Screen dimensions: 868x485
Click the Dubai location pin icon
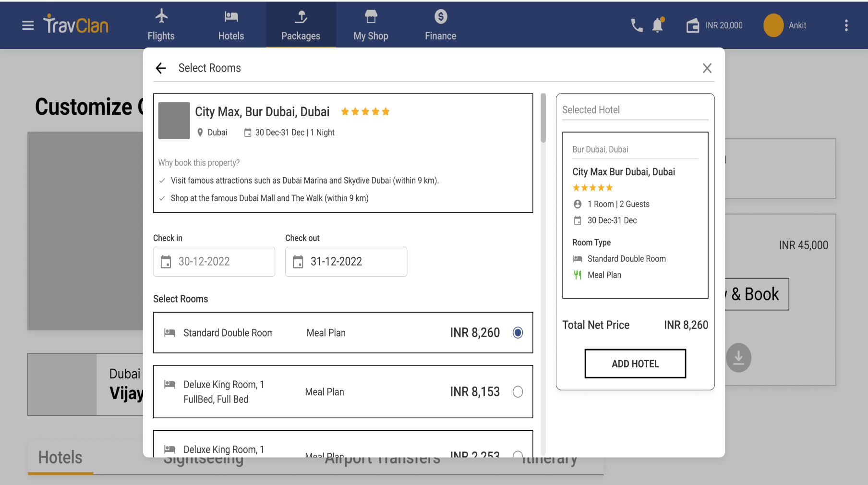click(x=200, y=133)
